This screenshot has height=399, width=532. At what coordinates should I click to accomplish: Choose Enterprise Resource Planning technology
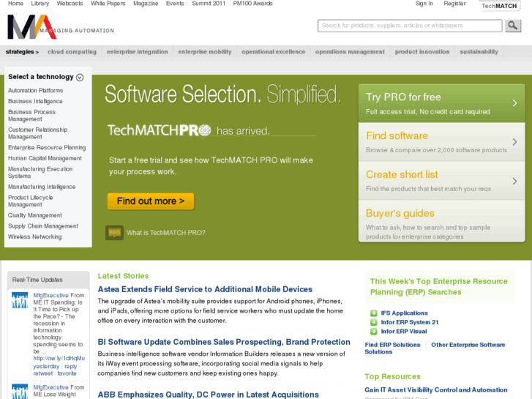[47, 148]
